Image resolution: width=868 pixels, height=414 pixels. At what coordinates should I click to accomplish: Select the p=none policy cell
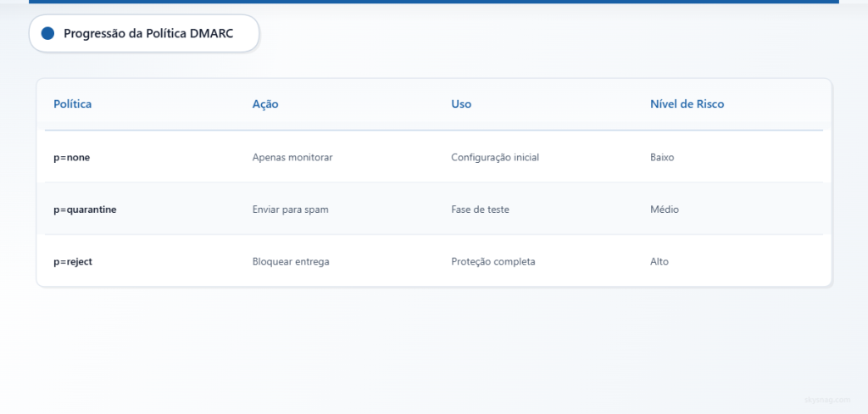point(71,158)
